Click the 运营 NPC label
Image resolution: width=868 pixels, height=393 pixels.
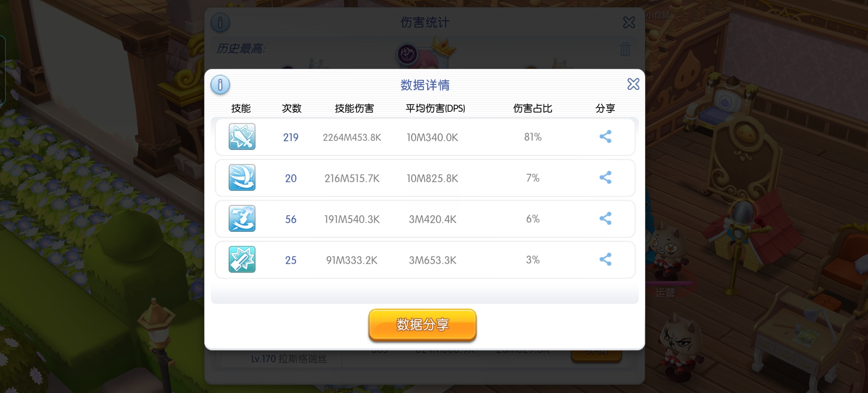pos(666,293)
